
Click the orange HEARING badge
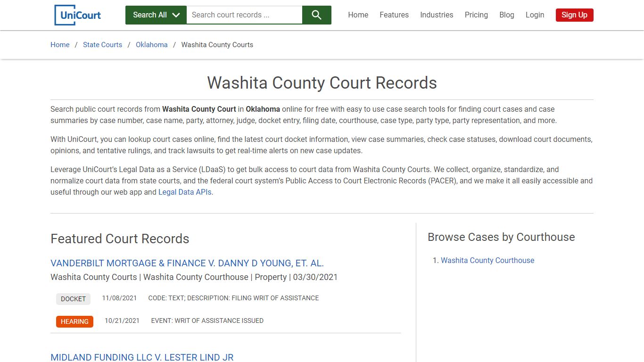point(74,321)
